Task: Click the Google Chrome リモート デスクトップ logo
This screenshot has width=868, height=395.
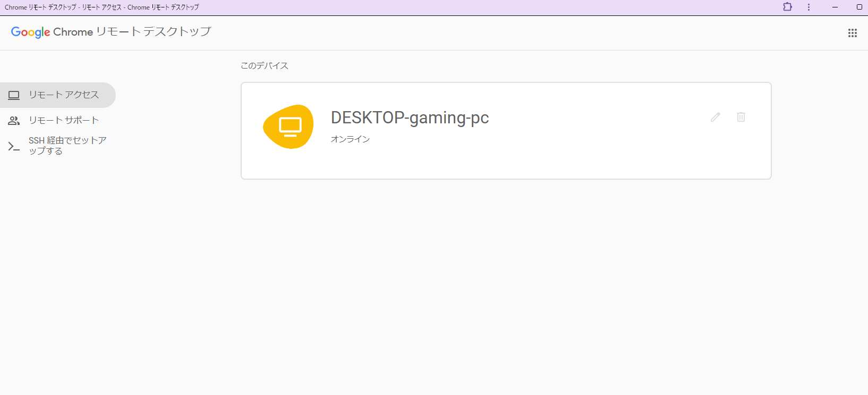Action: 111,32
